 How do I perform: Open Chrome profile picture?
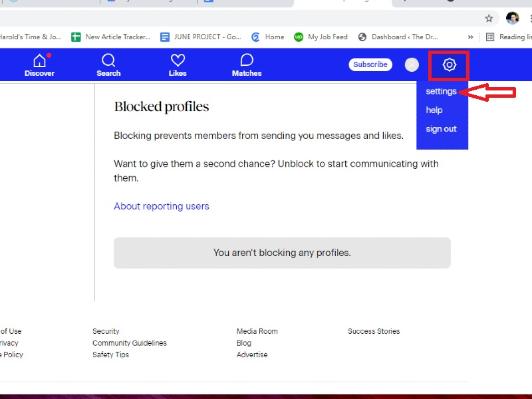coord(512,19)
